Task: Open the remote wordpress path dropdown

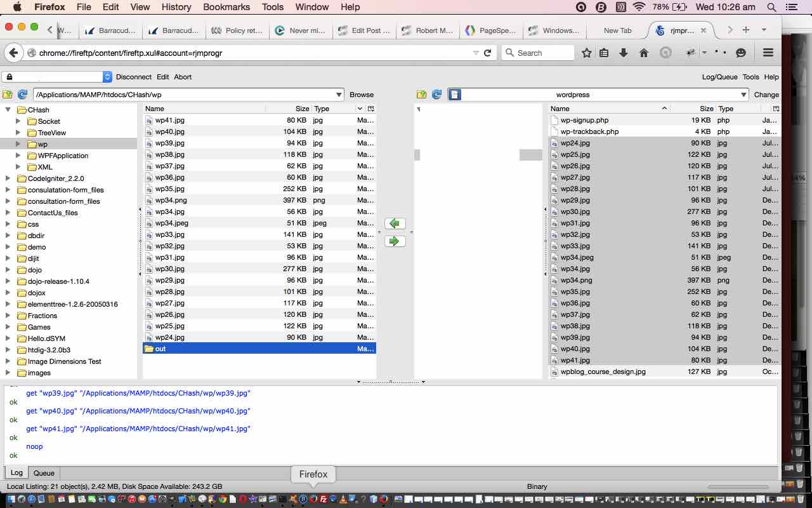Action: pyautogui.click(x=743, y=95)
